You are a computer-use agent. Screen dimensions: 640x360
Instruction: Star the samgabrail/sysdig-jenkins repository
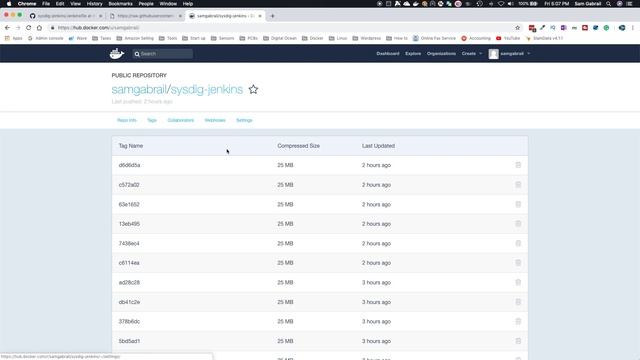tap(253, 89)
